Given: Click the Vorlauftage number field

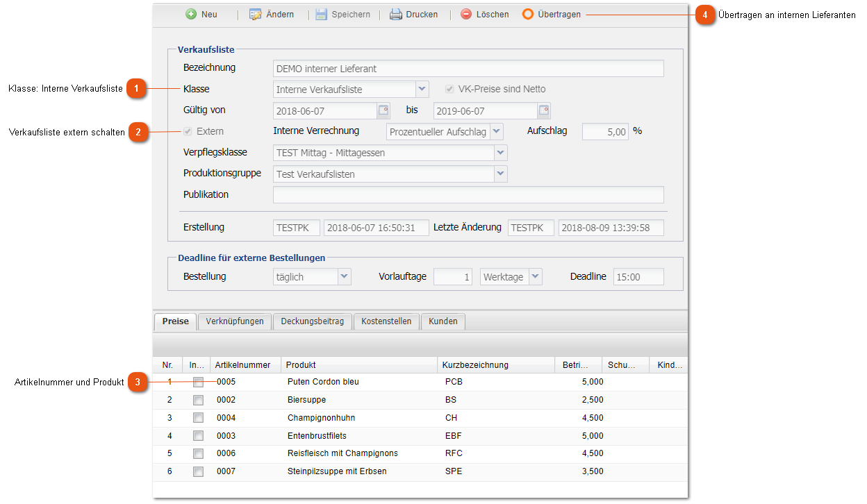Looking at the screenshot, I should (454, 277).
